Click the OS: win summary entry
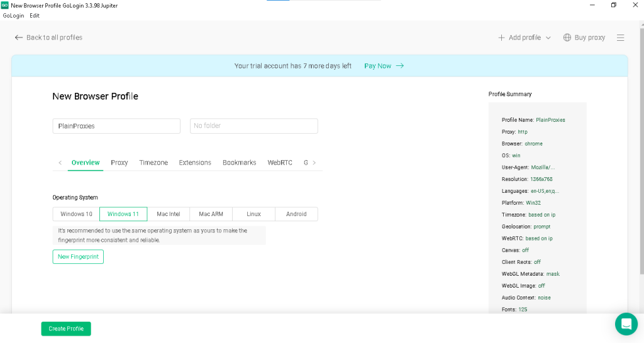 tap(511, 156)
